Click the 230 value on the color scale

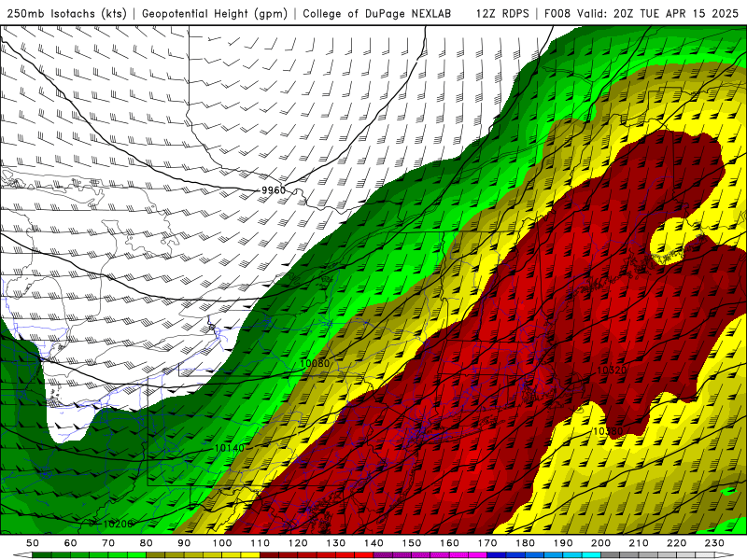pos(714,543)
